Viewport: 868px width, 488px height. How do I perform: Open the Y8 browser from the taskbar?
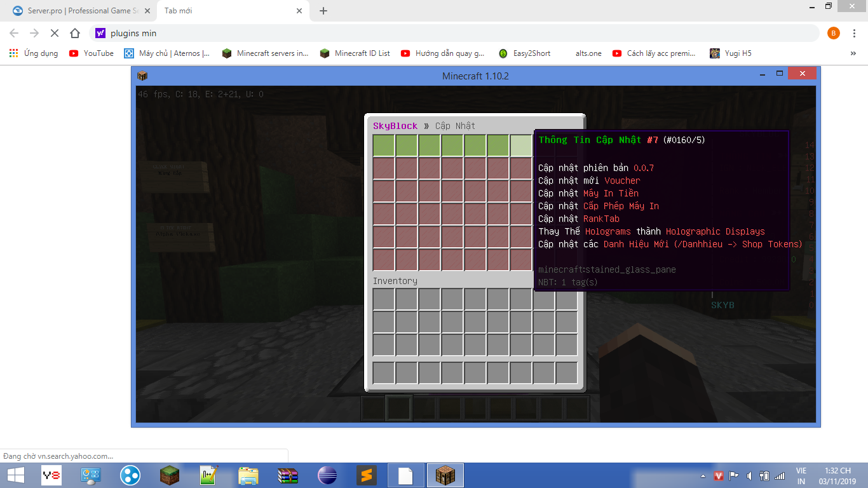pyautogui.click(x=51, y=475)
